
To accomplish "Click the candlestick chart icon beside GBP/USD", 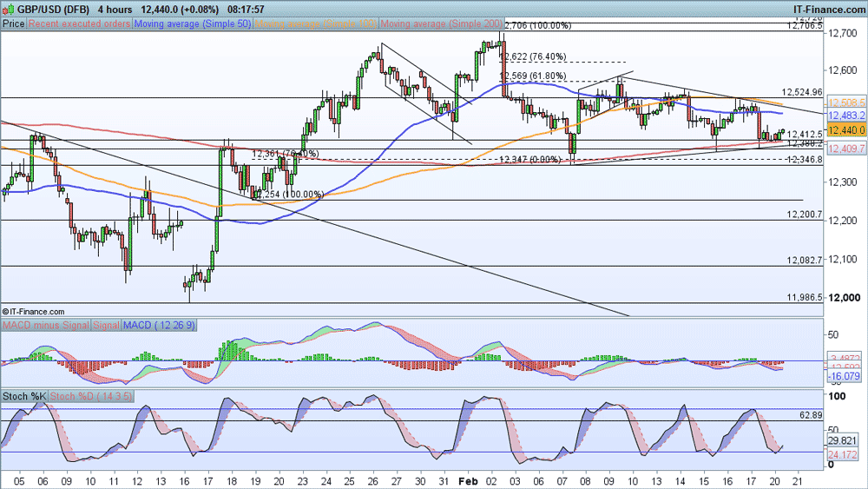I will tap(9, 9).
